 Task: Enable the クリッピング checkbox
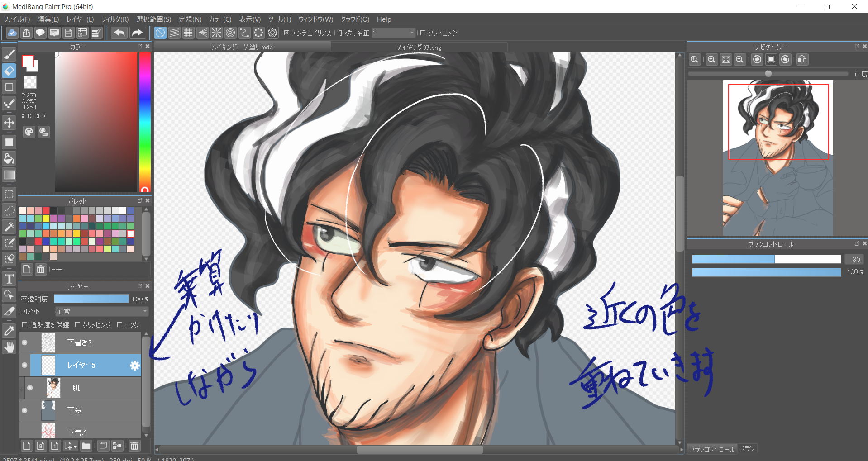click(x=77, y=325)
